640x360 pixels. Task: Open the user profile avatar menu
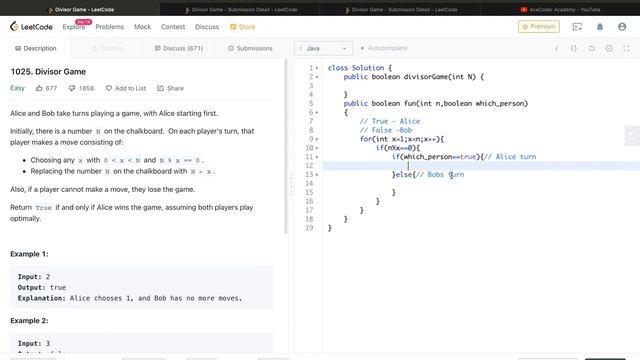click(x=622, y=27)
